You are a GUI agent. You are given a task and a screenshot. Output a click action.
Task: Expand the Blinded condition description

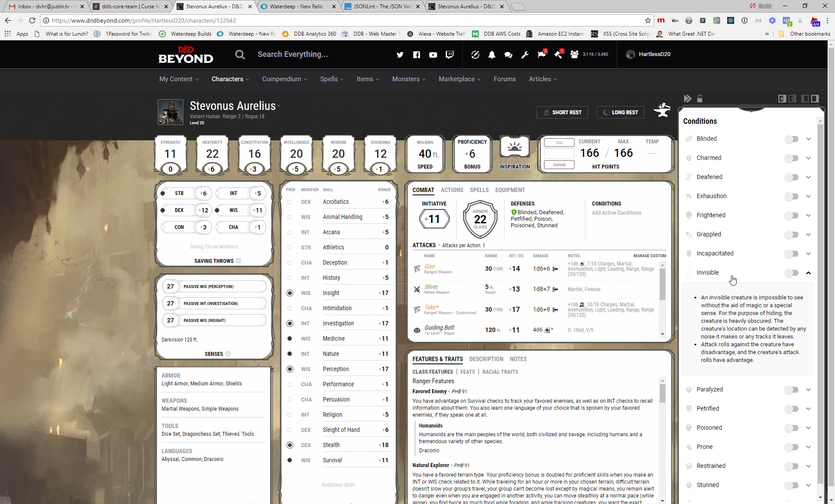pos(808,139)
